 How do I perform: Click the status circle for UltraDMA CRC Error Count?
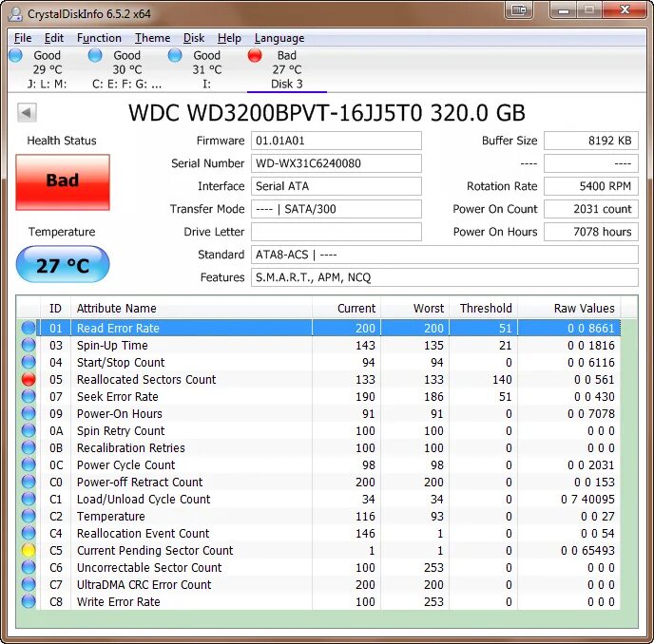29,584
